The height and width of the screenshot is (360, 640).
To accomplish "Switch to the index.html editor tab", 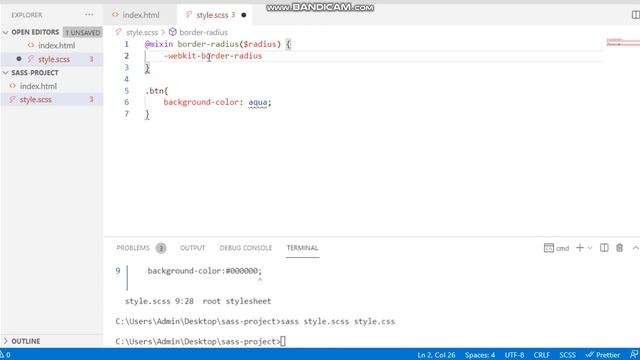I will tap(141, 15).
